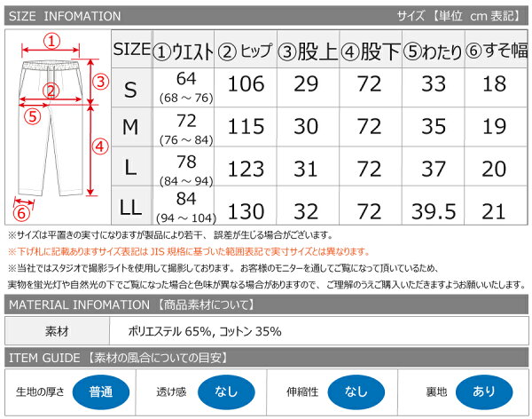Click the circled 1 marker on pants diagram
The height and width of the screenshot is (419, 532).
coord(51,40)
